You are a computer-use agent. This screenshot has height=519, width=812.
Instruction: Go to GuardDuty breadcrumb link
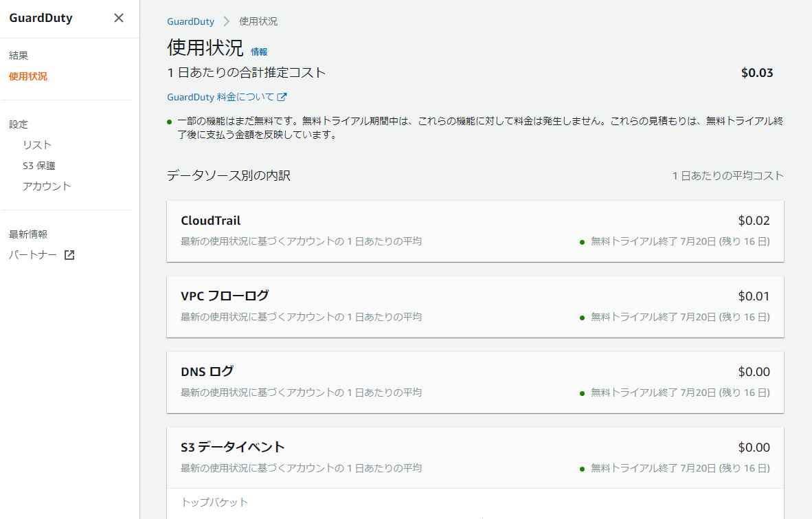[x=190, y=21]
